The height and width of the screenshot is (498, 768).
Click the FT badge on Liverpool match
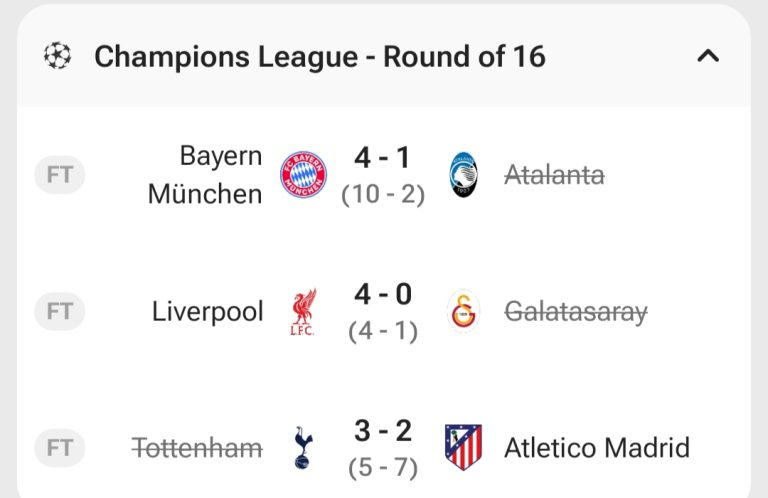click(60, 311)
